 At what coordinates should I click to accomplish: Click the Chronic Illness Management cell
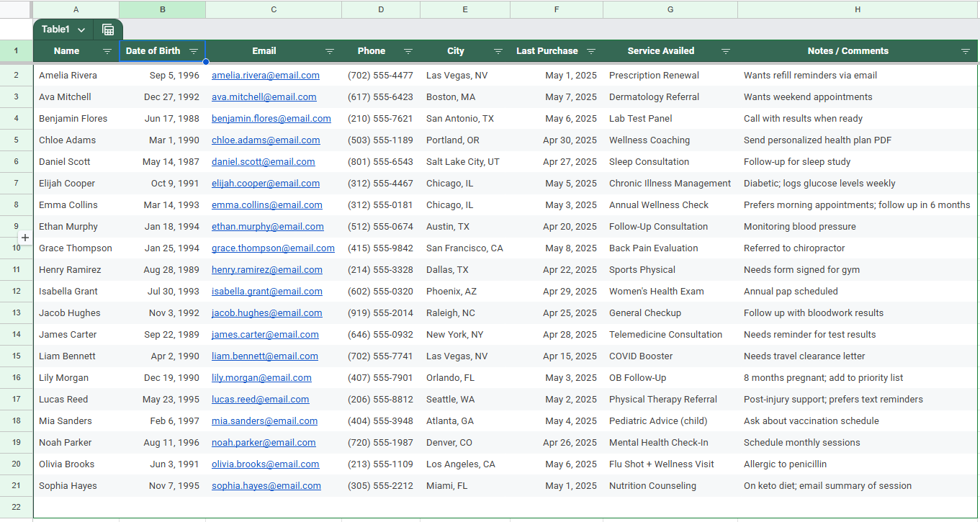click(670, 184)
